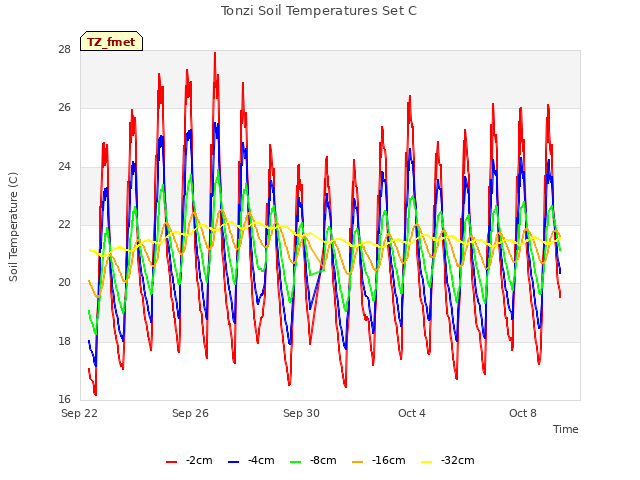Click the TZ_fmet annotation label
640x480 pixels.
111,42
